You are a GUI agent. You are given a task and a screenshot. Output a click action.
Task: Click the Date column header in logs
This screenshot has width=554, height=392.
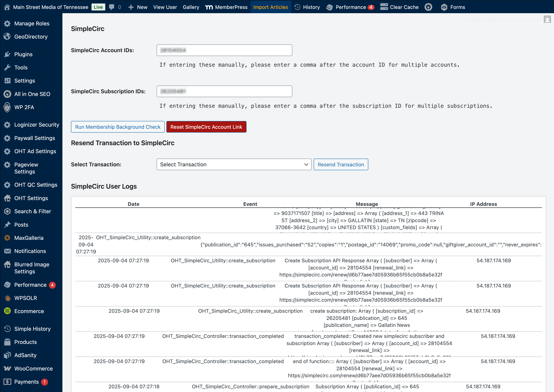coord(133,204)
